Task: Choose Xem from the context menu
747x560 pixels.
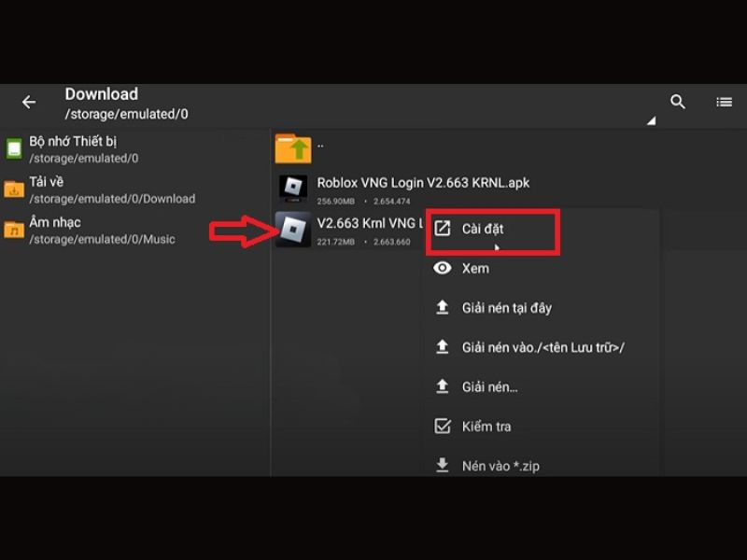Action: point(541,269)
